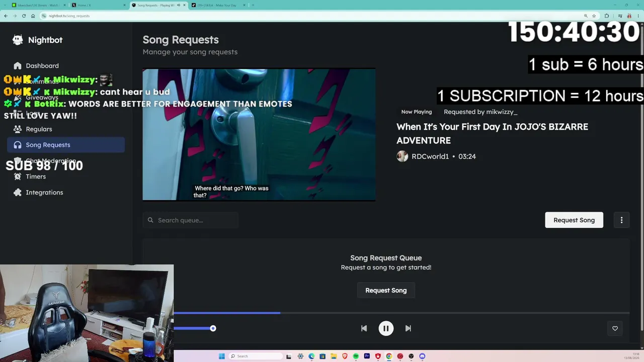
Task: Open the browser extensions puzzle icon
Action: [x=606, y=16]
